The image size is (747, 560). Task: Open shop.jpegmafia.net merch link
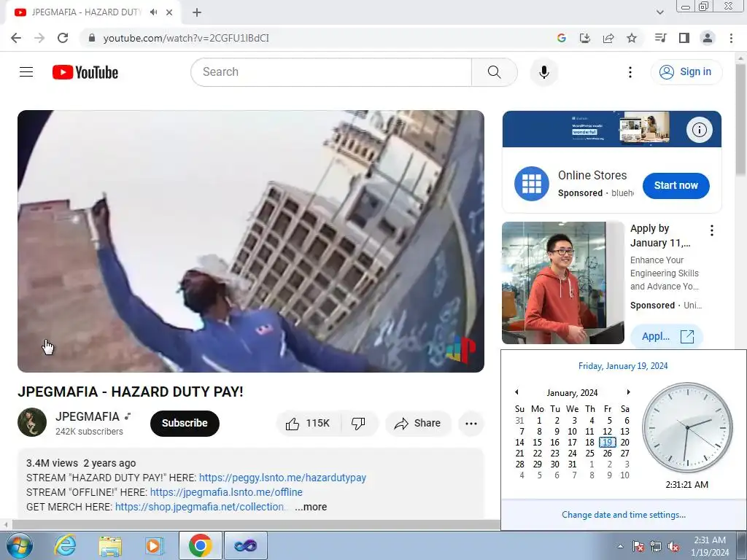tap(200, 507)
